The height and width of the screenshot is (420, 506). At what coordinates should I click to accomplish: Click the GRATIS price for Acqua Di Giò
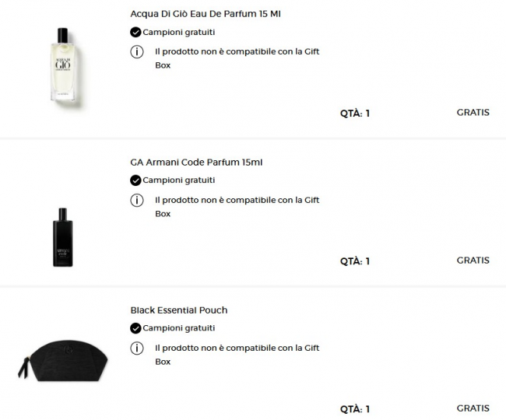point(473,112)
